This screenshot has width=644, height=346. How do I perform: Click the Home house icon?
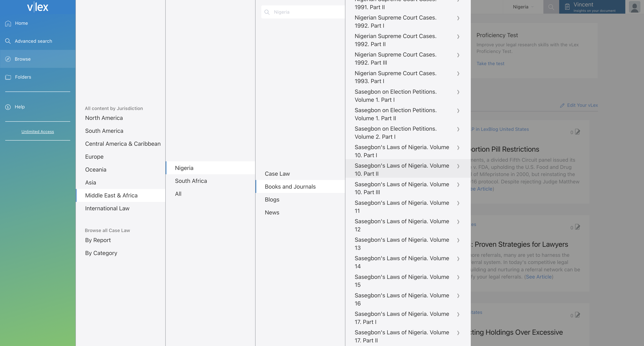click(x=8, y=23)
